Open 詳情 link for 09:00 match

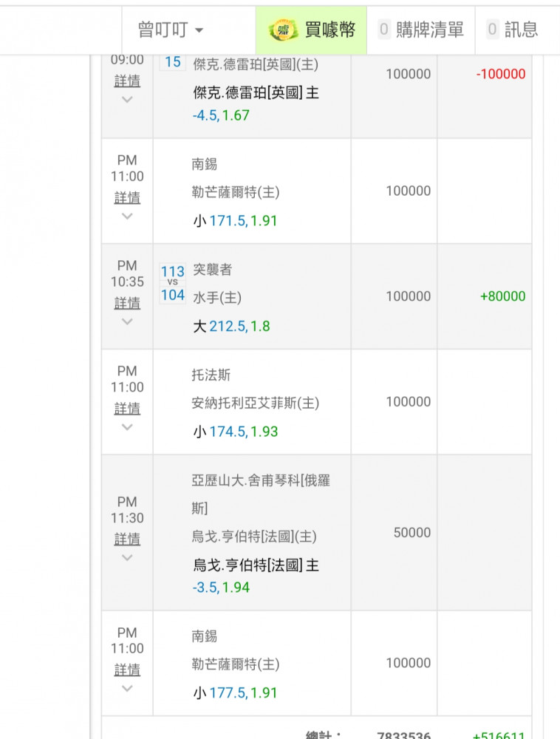click(127, 81)
